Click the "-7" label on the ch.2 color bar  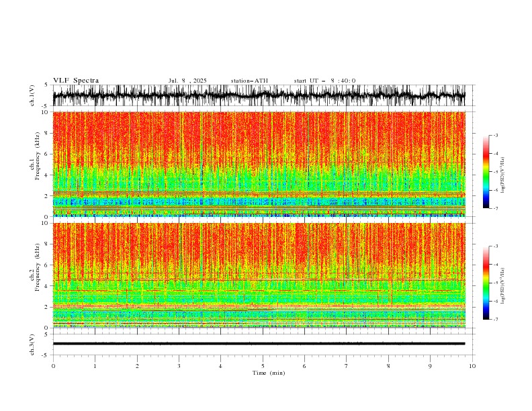pos(495,319)
